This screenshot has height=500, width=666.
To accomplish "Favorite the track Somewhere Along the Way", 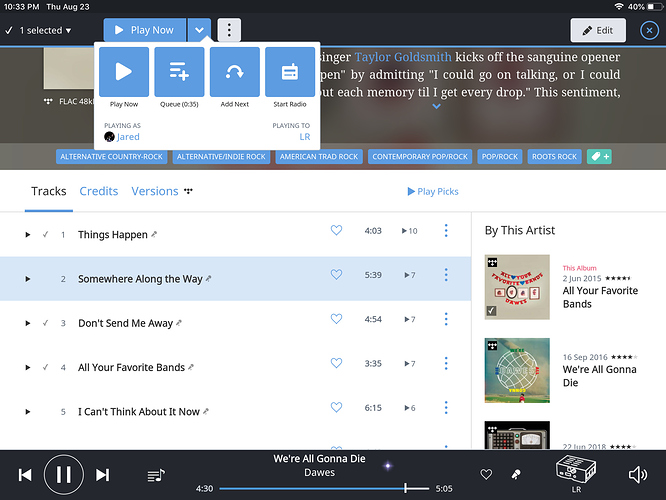I will point(336,274).
